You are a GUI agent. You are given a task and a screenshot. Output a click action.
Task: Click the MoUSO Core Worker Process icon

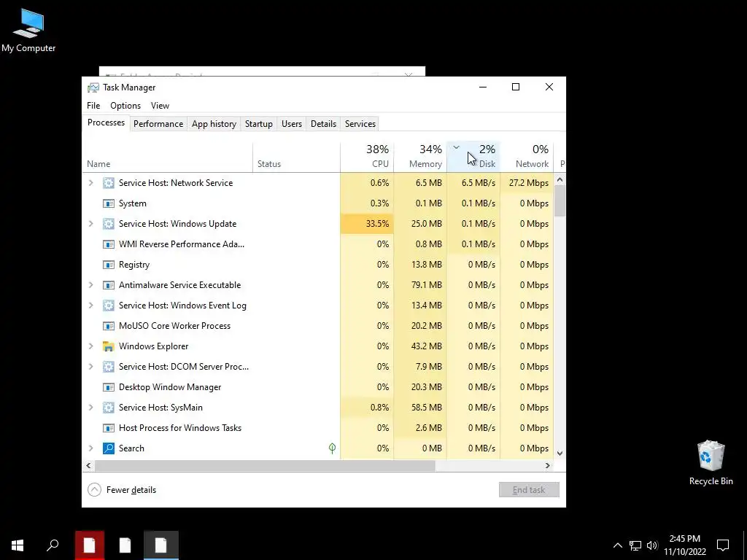(109, 326)
